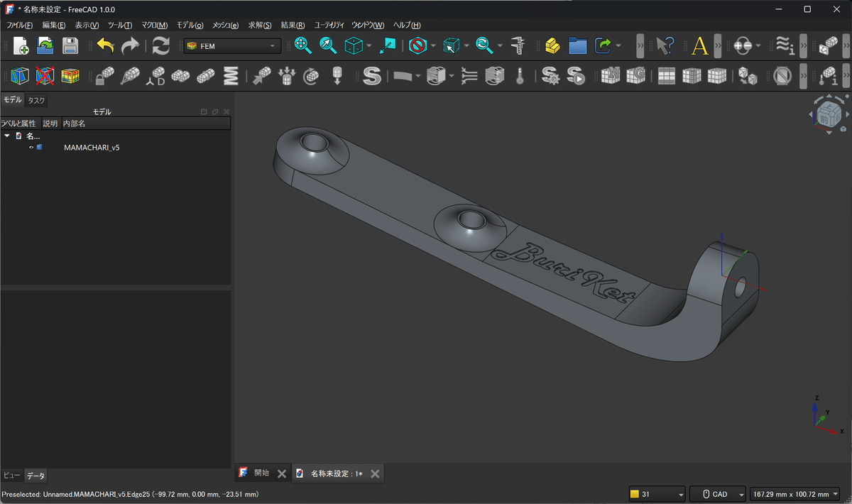Click the navigation cube in the 3D view

tap(829, 114)
